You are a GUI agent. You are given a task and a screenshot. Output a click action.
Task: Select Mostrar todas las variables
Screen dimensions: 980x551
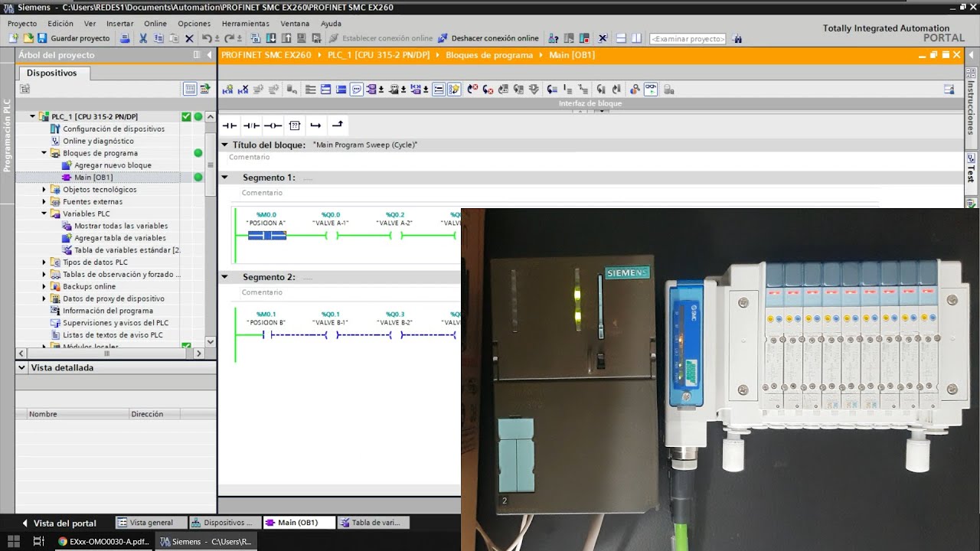tap(120, 226)
